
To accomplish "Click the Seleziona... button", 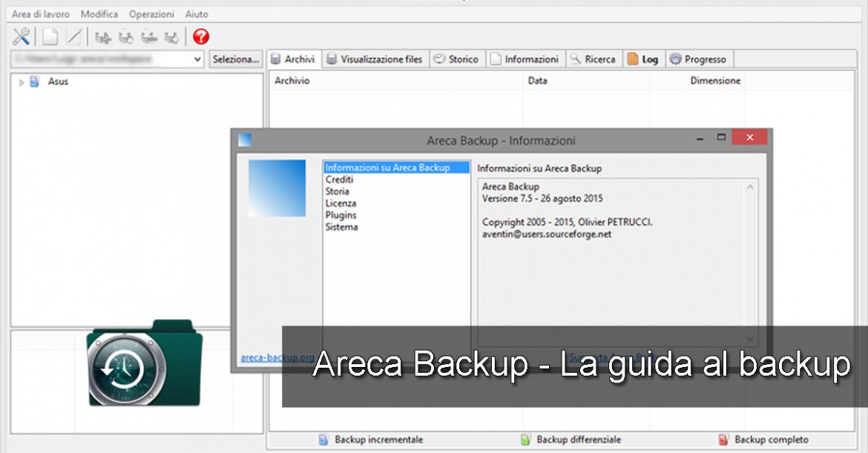I will (236, 59).
